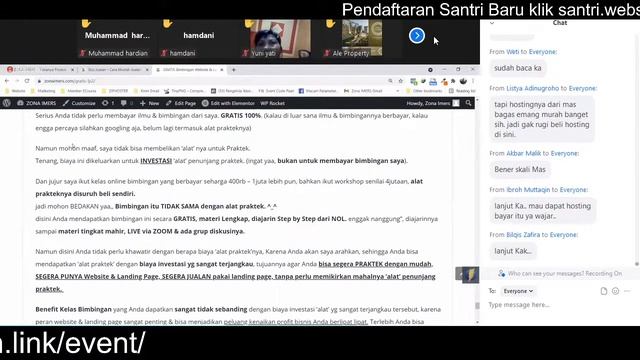Open the Reading list

[462, 91]
